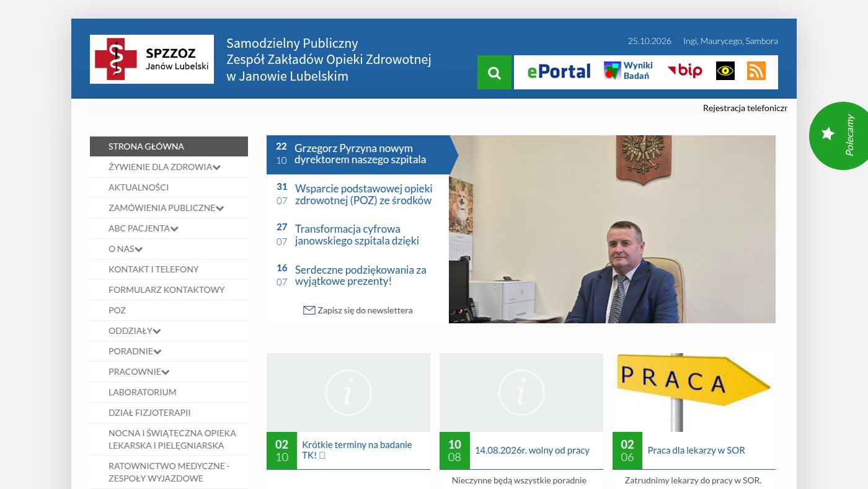Expand the ZAMÓWIENIA PUBLICZNE submenu chevron

220,209
